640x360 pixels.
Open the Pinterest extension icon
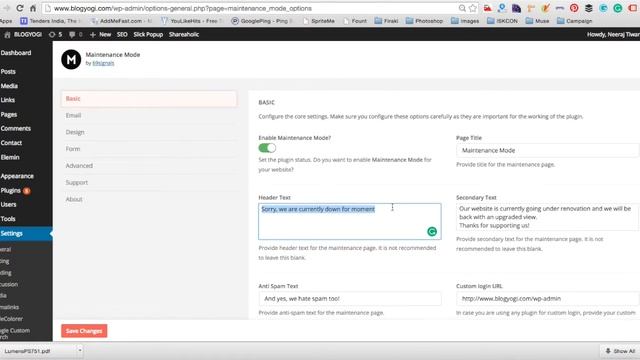coord(574,8)
